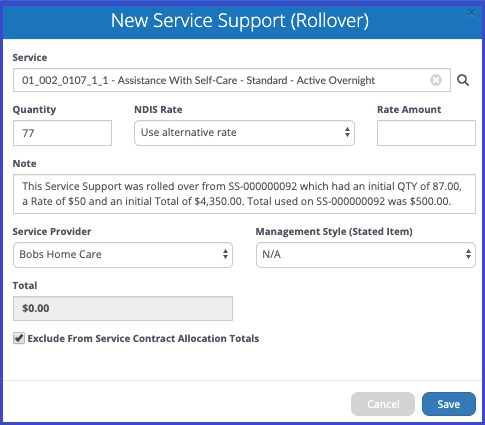Click the Management Style dropdown arrows icon
This screenshot has width=485, height=425.
click(468, 254)
